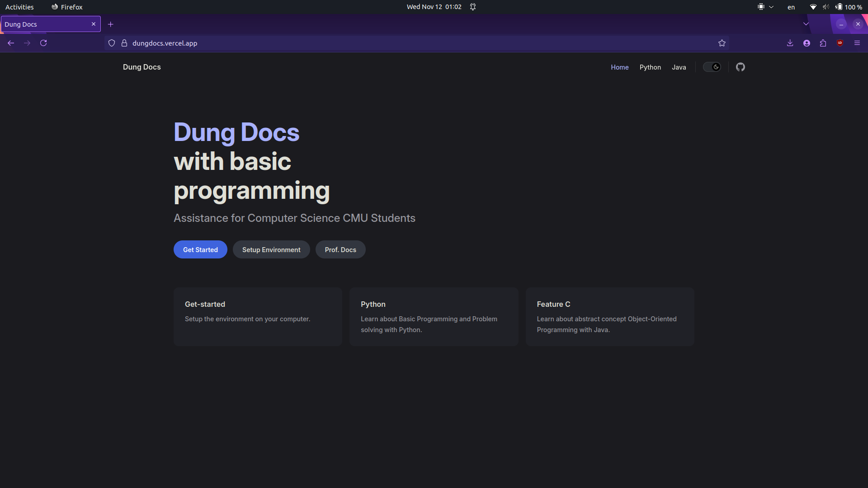This screenshot has width=868, height=488.
Task: Click the Feature C card
Action: tap(610, 317)
